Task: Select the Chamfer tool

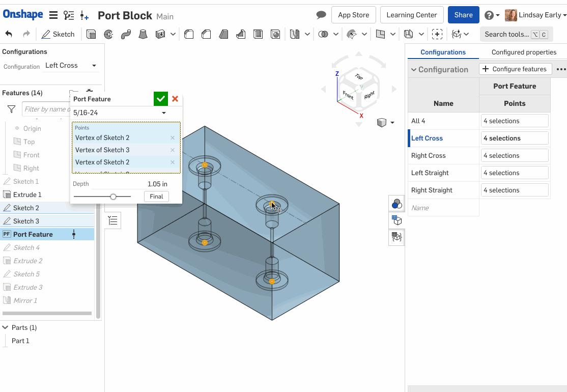Action: tap(206, 34)
